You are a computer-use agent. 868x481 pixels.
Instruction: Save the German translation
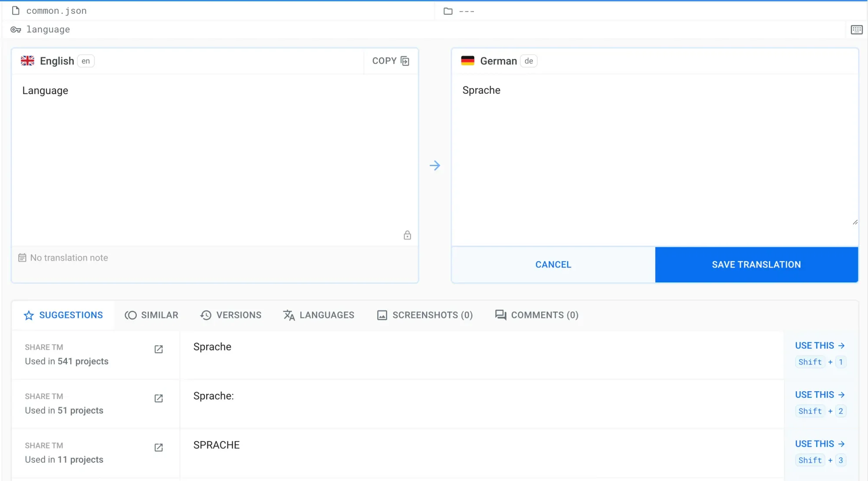pos(756,265)
